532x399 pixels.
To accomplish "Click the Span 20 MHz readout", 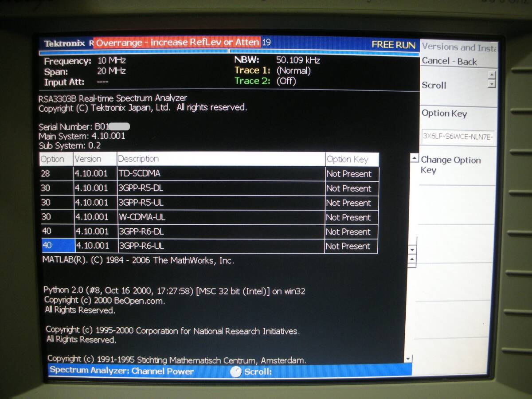I will tap(85, 71).
